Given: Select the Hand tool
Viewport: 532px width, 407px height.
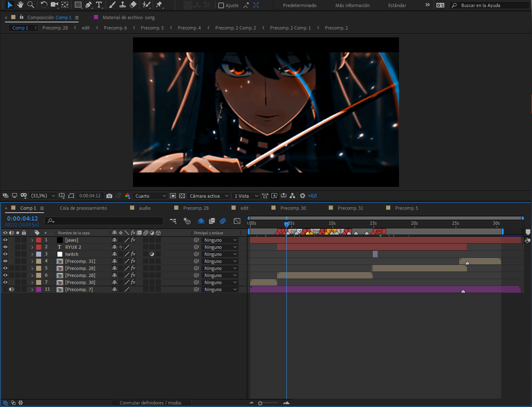Looking at the screenshot, I should [20, 5].
